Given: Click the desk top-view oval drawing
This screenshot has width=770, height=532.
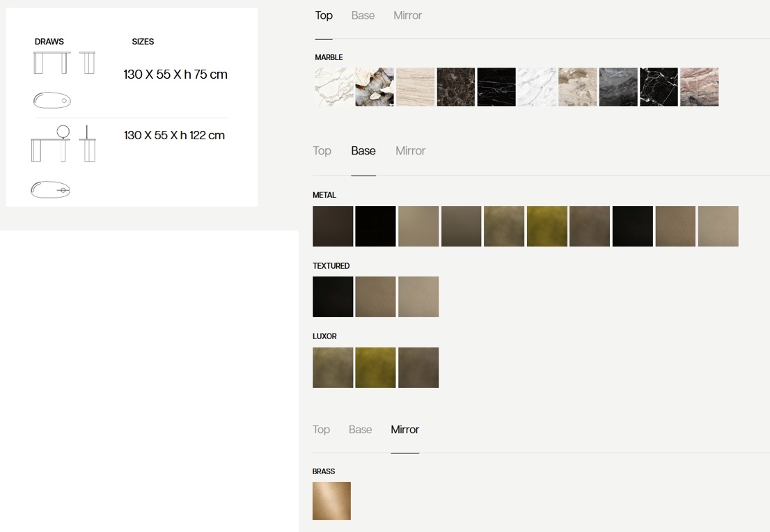Looking at the screenshot, I should 52,100.
